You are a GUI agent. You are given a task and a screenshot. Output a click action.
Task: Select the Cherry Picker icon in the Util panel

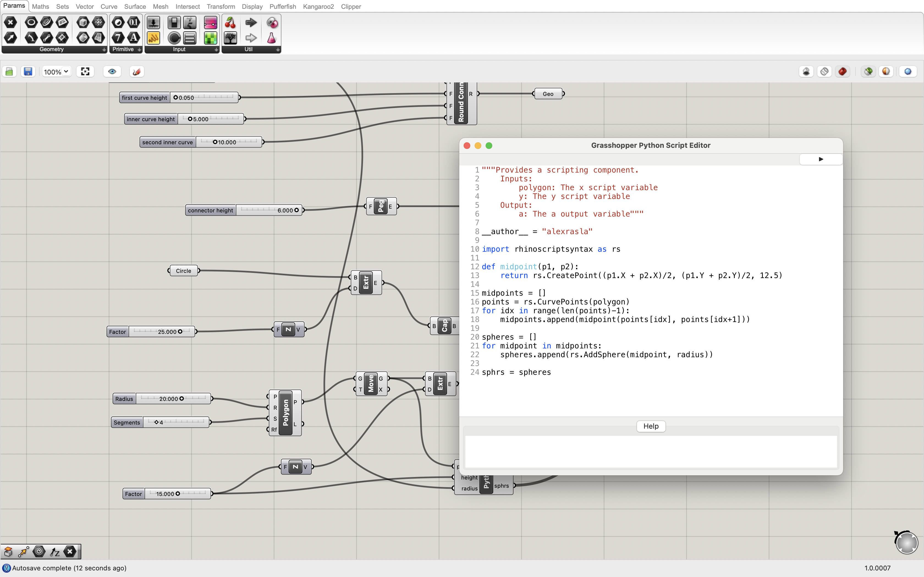pos(230,22)
